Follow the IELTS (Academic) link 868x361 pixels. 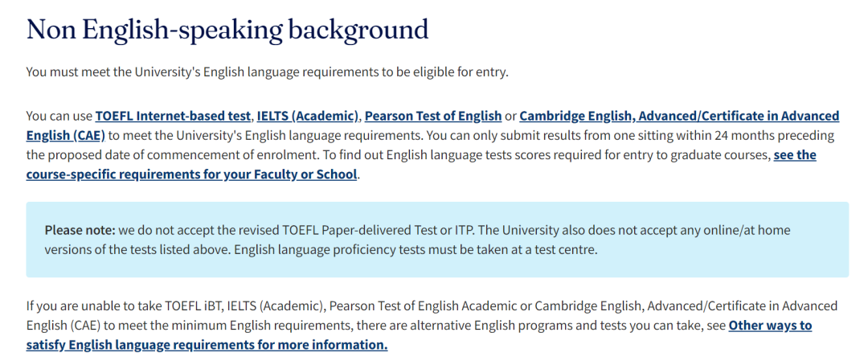coord(309,117)
